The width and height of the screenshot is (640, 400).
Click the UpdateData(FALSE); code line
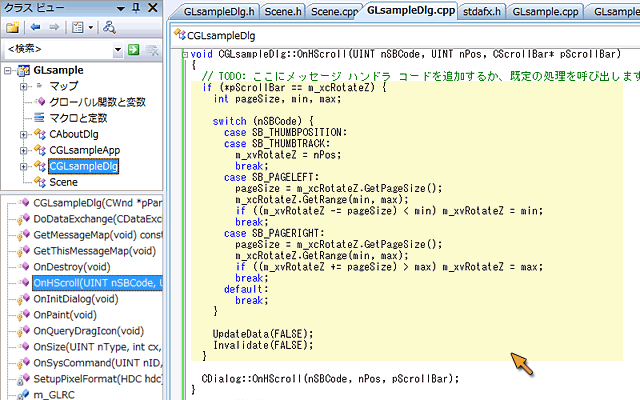point(263,334)
